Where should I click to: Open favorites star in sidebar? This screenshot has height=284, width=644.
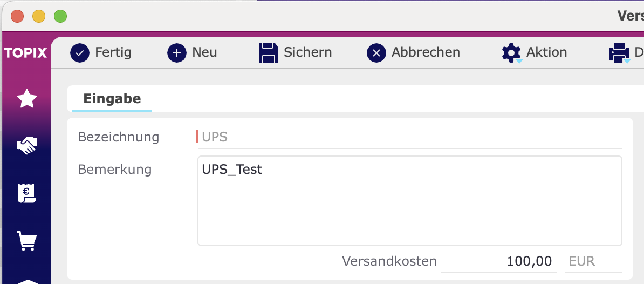point(26,99)
